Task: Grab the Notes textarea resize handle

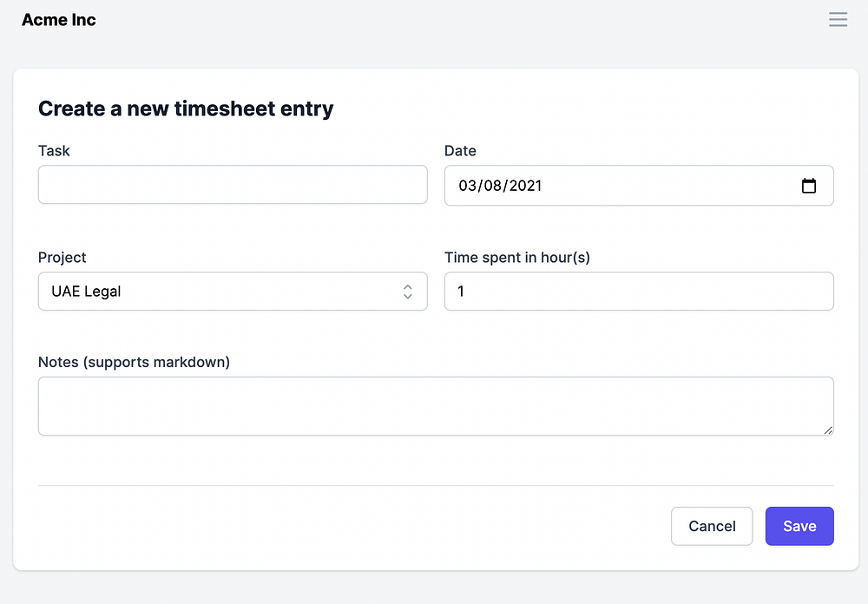Action: [828, 430]
